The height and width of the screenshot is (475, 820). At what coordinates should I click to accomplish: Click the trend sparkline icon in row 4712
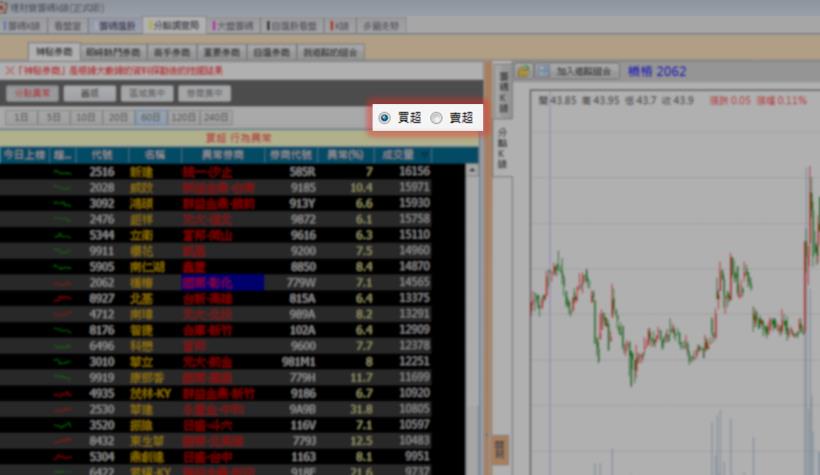[x=63, y=314]
